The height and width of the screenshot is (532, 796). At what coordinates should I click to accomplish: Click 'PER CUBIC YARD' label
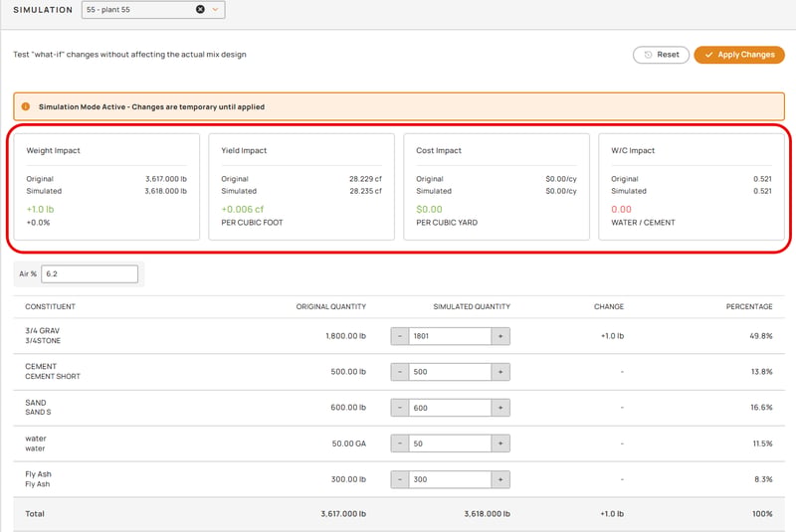(x=447, y=223)
